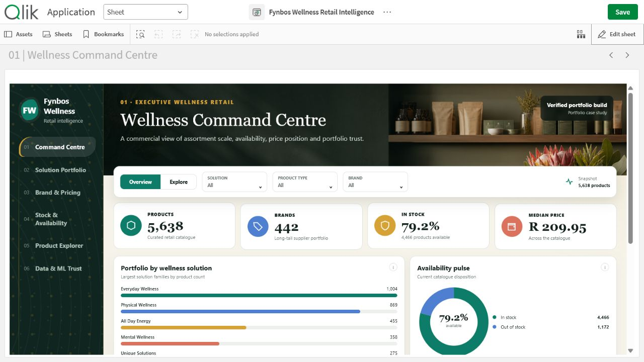Image resolution: width=644 pixels, height=362 pixels.
Task: Click the step back selection icon
Action: click(158, 34)
